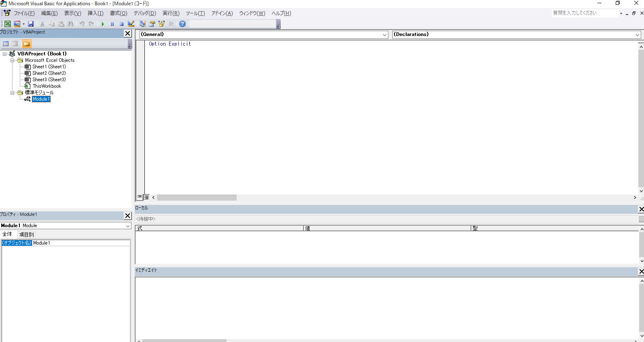Close the イミディエイト window
The image size is (644, 342).
click(641, 272)
